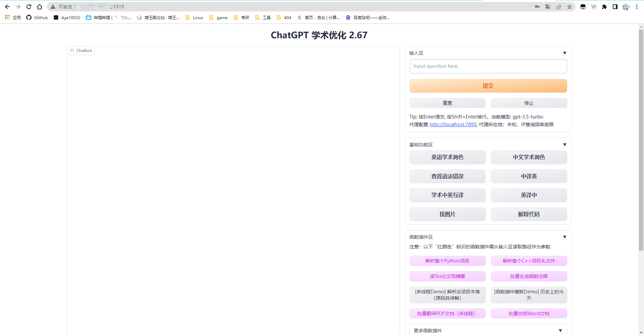
Task: Open the apps grid shortcut
Action: [x=13, y=17]
